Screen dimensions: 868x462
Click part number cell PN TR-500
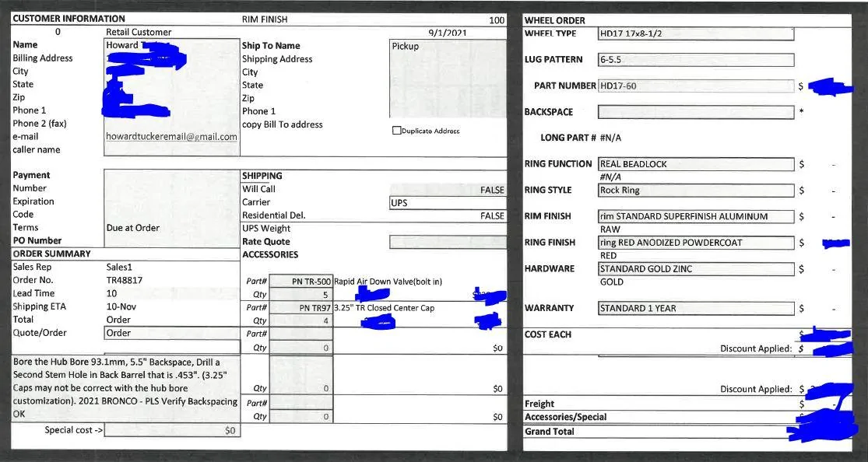301,282
